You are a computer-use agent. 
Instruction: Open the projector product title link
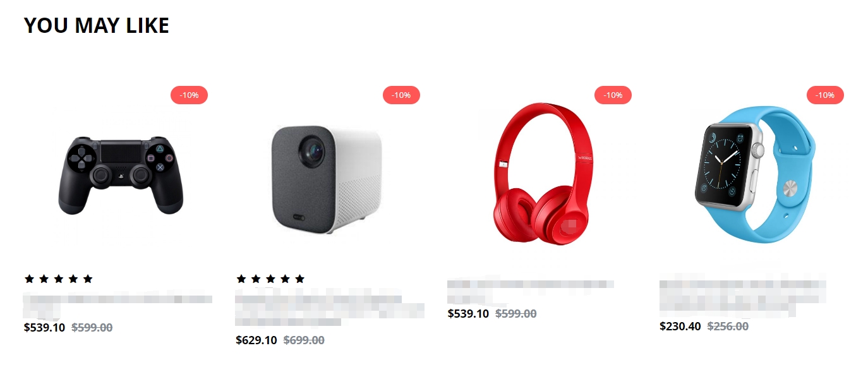330,308
